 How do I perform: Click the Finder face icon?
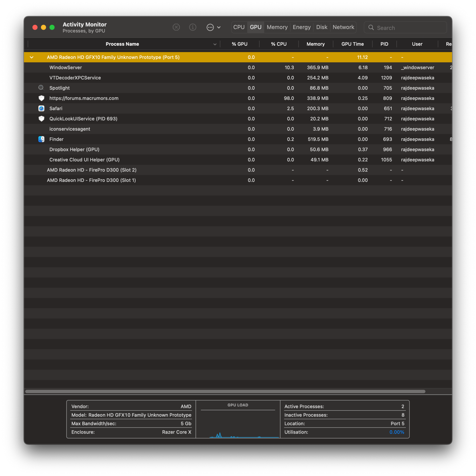coord(41,139)
